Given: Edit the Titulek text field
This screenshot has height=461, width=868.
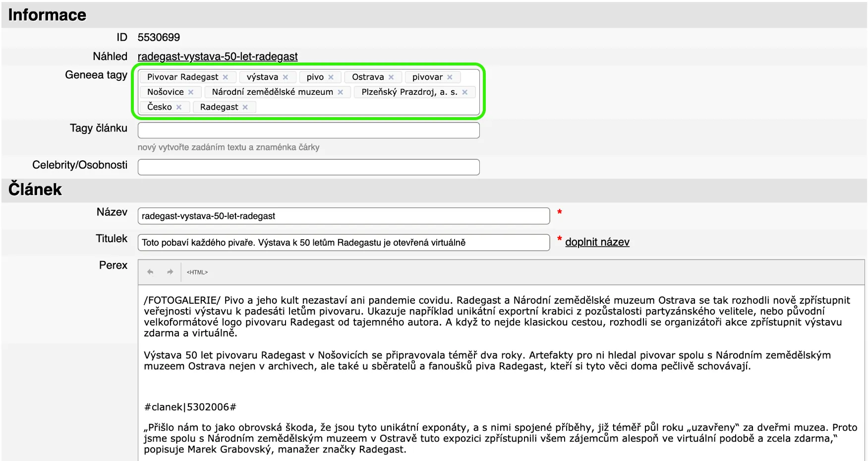Looking at the screenshot, I should (343, 243).
